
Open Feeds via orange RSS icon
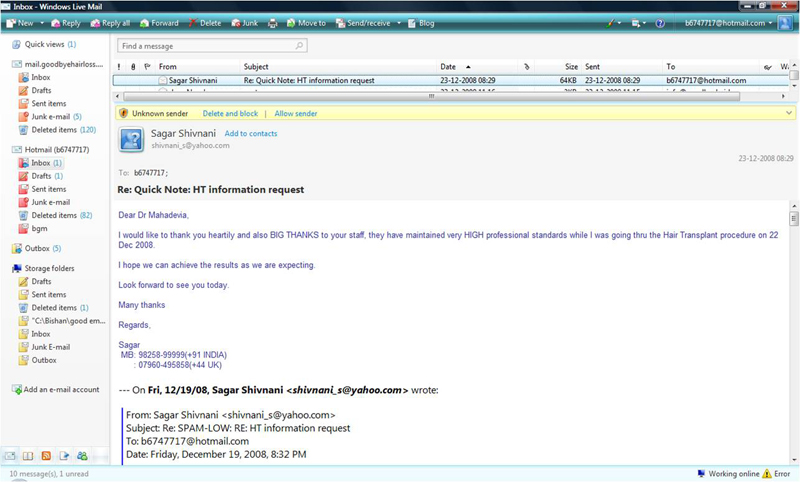[x=46, y=456]
